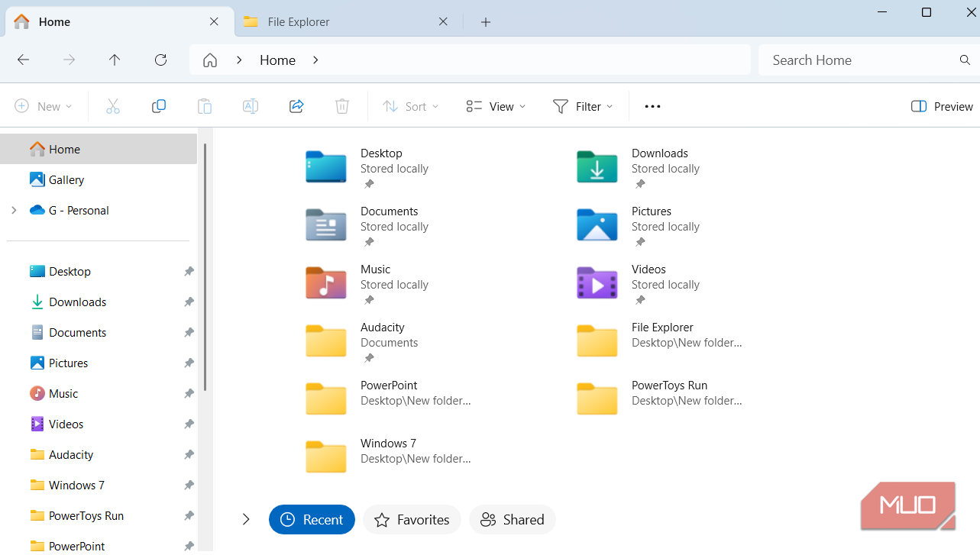Select the Documents folder icon in the main pane

[x=326, y=225]
